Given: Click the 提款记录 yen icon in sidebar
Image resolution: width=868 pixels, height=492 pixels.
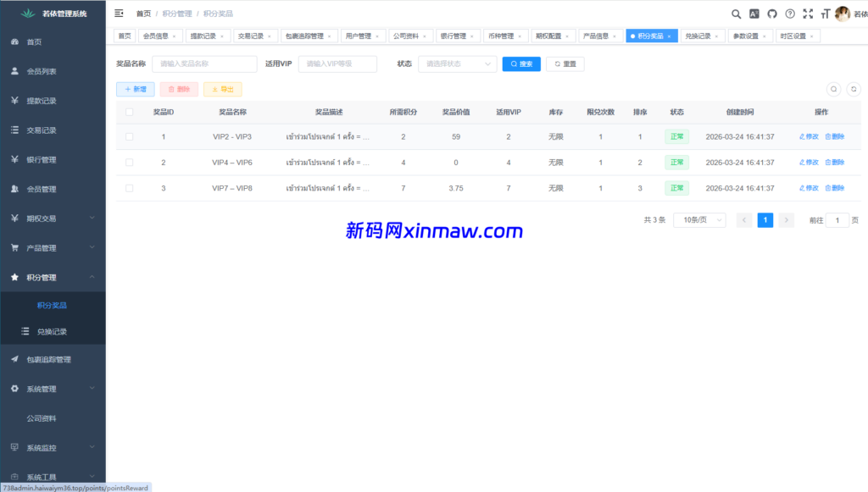Looking at the screenshot, I should click(x=15, y=101).
